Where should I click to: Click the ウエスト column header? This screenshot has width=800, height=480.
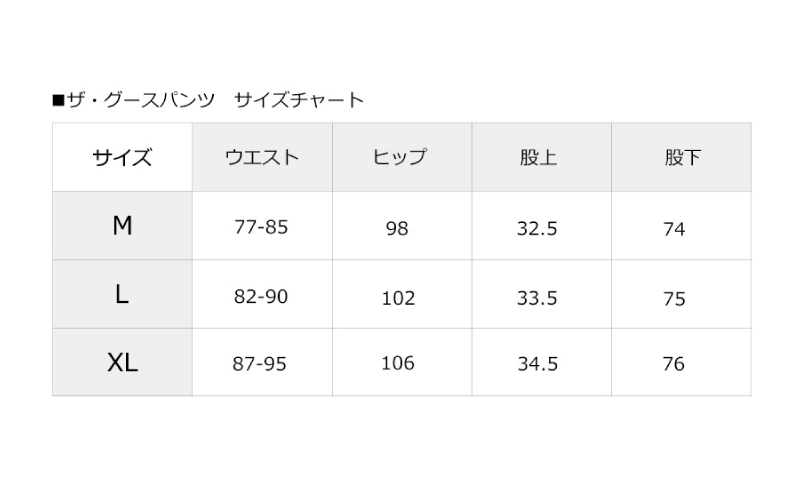pyautogui.click(x=262, y=157)
